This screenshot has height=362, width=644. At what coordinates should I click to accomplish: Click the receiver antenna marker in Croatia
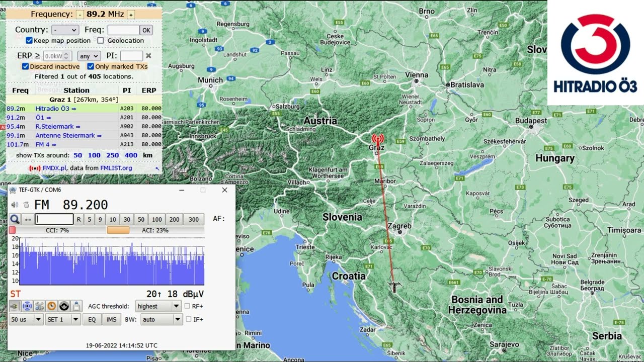click(395, 287)
